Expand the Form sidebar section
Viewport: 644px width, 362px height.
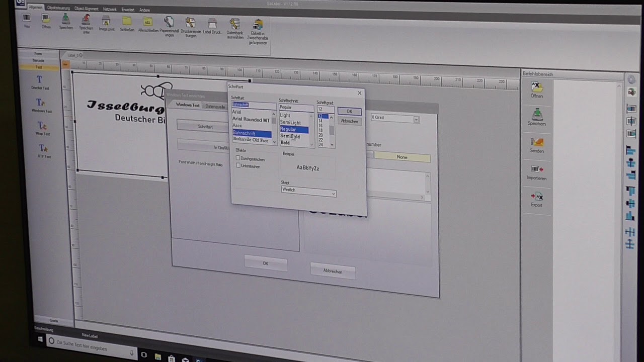coord(38,53)
